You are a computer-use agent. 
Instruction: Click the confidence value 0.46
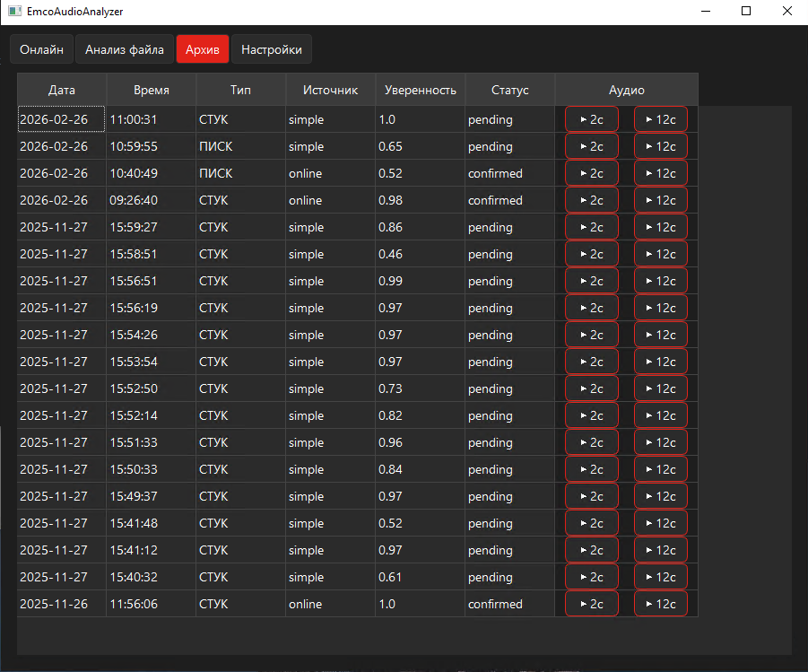pos(420,254)
